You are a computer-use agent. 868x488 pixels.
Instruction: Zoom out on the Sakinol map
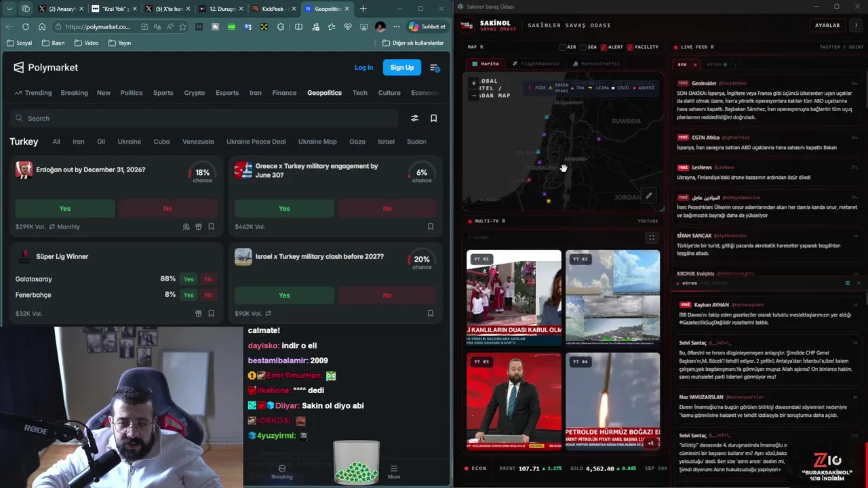(x=473, y=96)
